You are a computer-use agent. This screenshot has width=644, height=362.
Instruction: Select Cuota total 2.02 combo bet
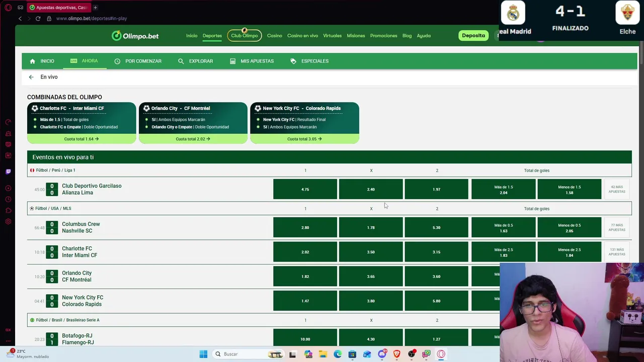click(193, 139)
